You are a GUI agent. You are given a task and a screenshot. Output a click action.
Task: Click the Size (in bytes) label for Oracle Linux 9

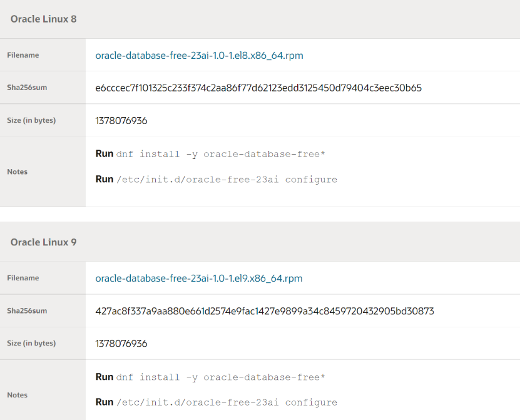[x=31, y=344]
